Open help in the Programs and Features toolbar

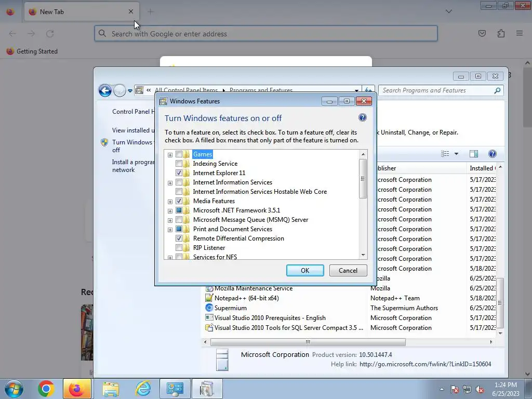[493, 154]
